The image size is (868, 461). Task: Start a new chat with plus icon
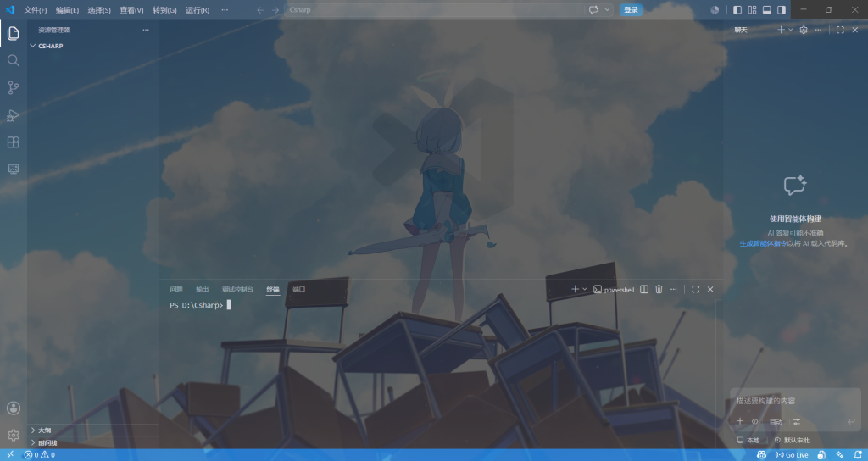coord(781,30)
